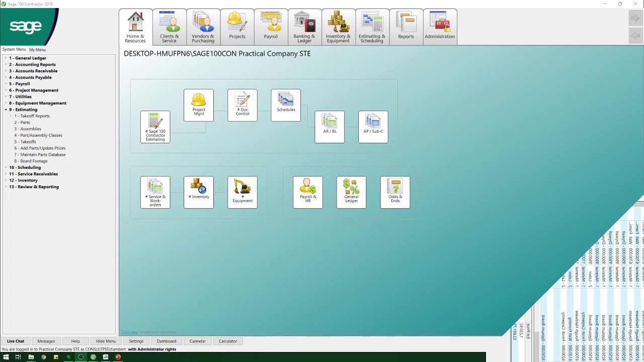644x362 pixels.
Task: Open the Messages button
Action: (46, 341)
